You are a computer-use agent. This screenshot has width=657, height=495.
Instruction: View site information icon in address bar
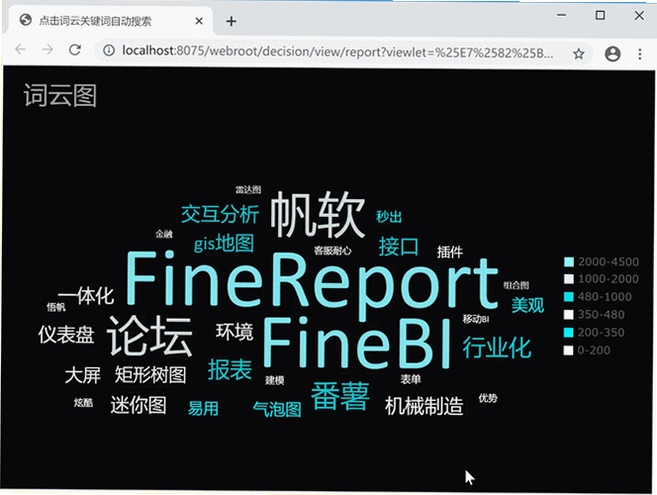[x=109, y=51]
